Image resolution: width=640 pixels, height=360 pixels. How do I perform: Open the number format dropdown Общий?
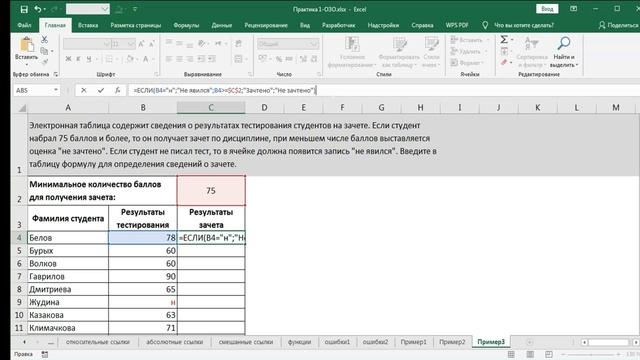(287, 44)
